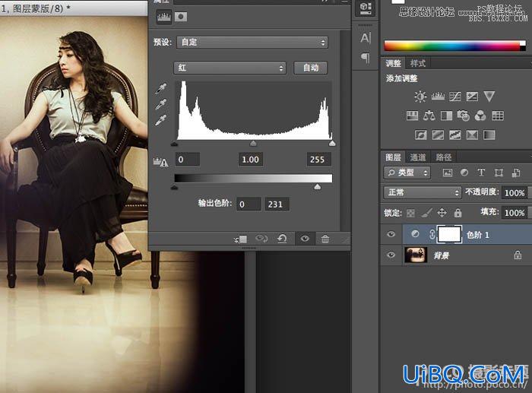Add Threshold adjustment

[x=455, y=135]
